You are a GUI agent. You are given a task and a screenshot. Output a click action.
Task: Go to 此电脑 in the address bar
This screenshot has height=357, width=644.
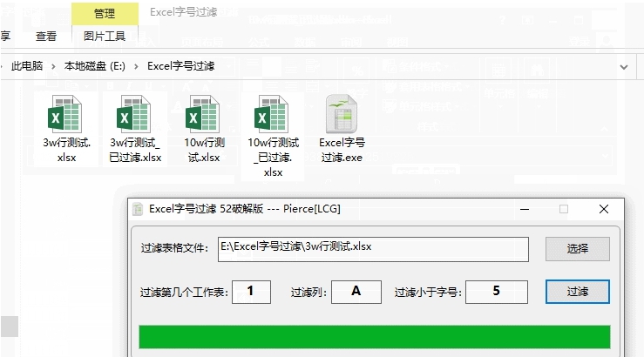[27, 65]
